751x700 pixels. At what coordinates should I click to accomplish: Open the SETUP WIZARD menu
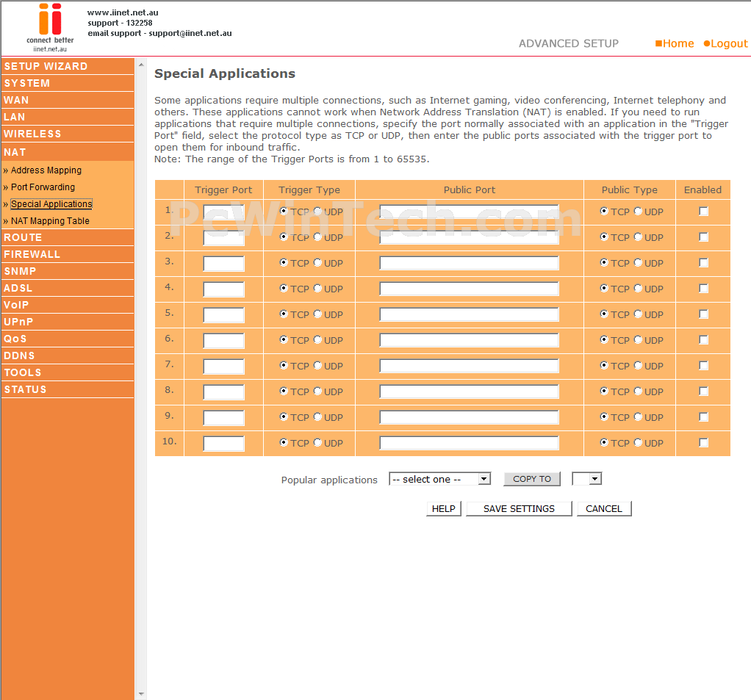pos(68,66)
